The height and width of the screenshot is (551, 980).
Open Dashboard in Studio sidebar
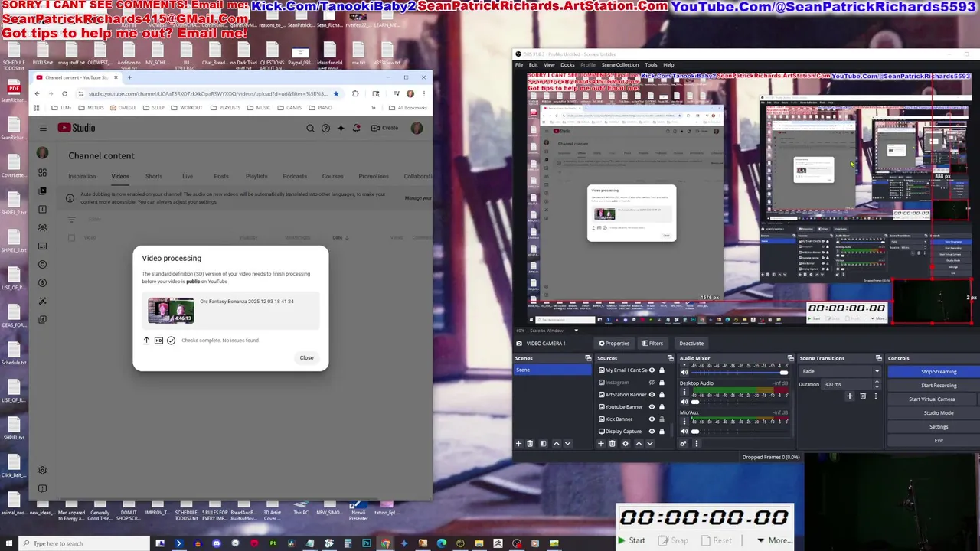(x=42, y=172)
